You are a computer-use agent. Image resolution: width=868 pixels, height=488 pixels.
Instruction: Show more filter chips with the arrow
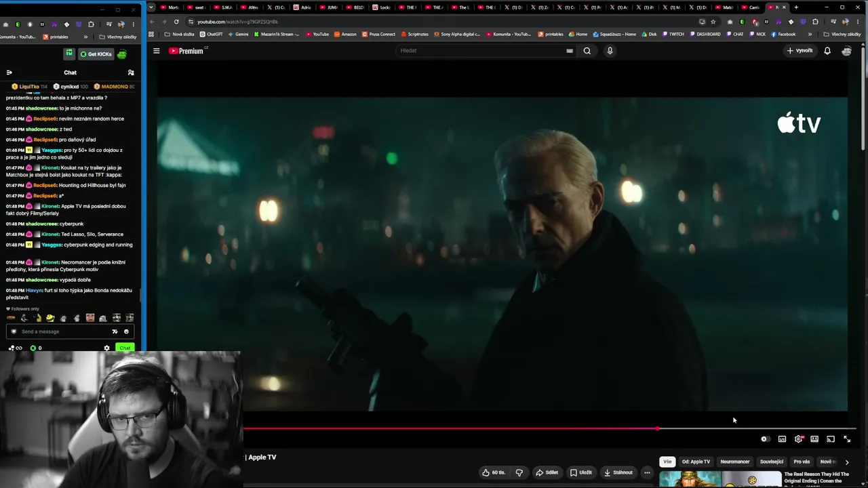pos(847,462)
